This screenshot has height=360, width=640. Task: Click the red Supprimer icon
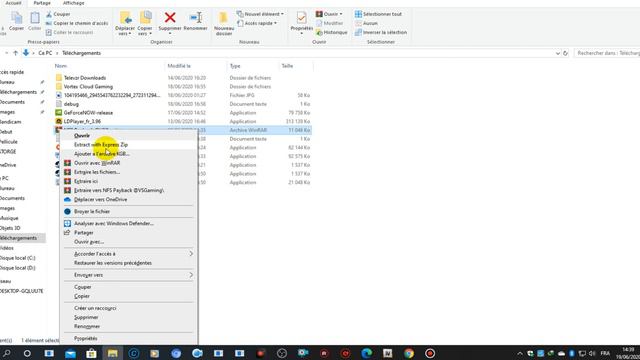click(170, 18)
